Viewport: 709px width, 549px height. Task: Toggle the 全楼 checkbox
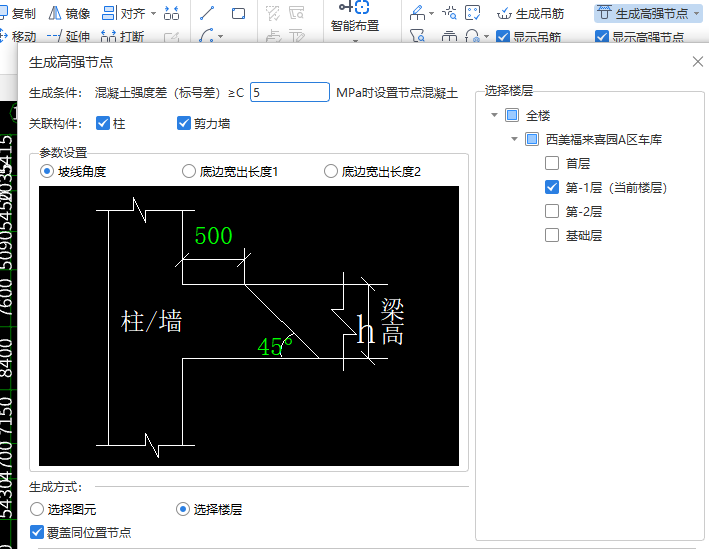[512, 115]
